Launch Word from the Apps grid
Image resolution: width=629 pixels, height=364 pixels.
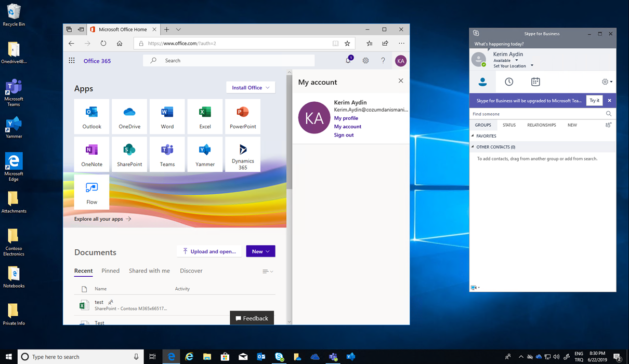point(167,117)
